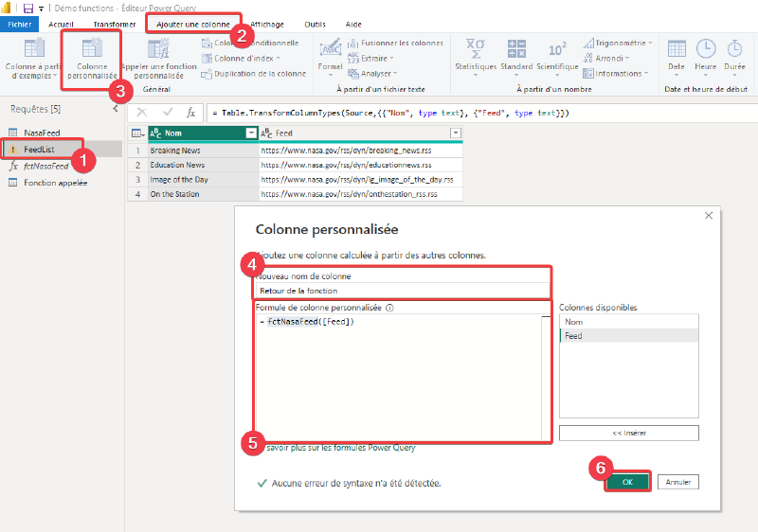758x532 pixels.
Task: Click the table menu icon at grid corner
Action: pyautogui.click(x=137, y=133)
